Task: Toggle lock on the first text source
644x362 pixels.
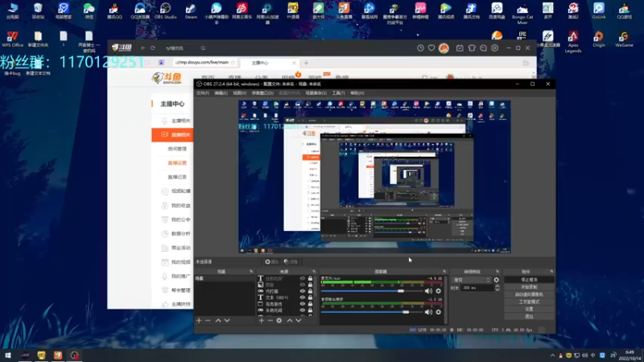Action: (310, 278)
